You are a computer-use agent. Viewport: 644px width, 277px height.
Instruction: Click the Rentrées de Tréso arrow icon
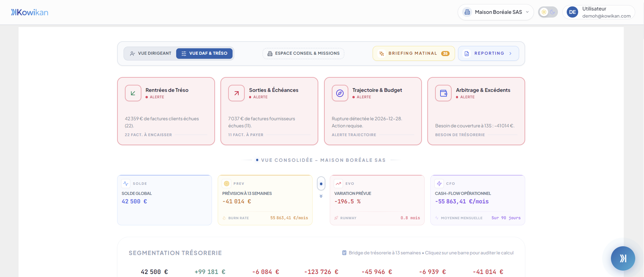click(x=133, y=93)
